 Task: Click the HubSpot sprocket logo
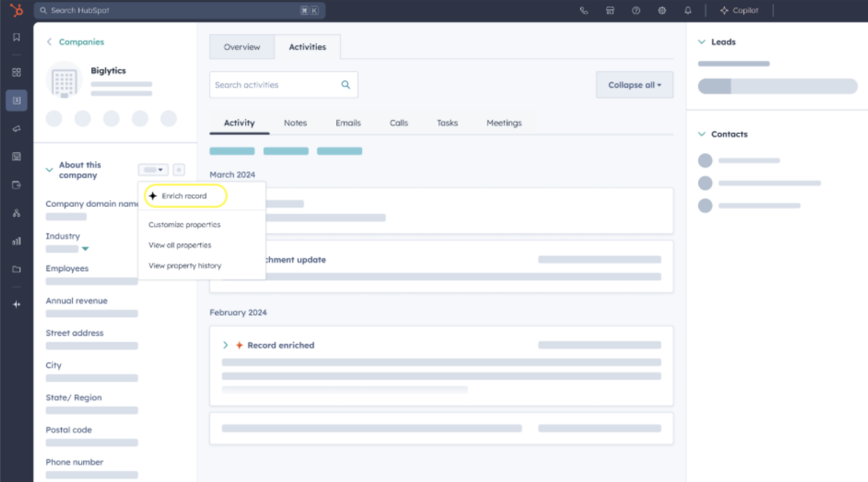(x=17, y=10)
